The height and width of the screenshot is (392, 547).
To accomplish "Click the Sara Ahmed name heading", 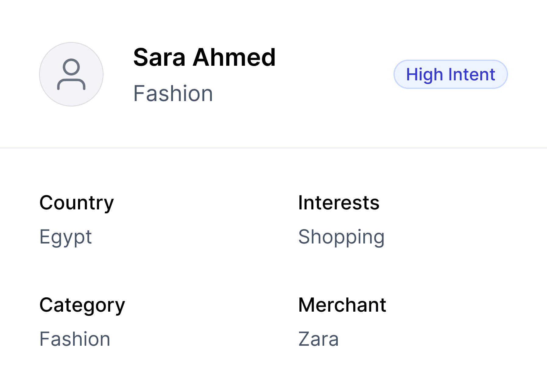I will (204, 57).
